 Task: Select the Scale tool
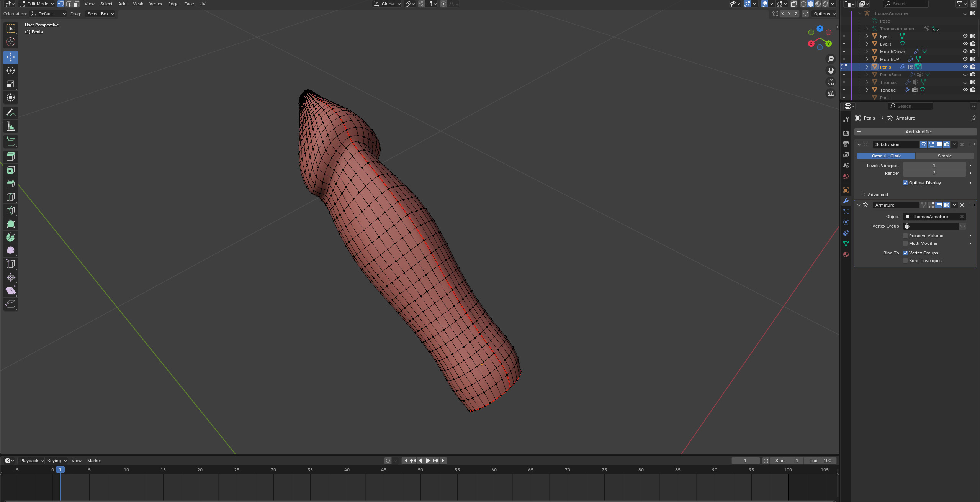point(11,84)
